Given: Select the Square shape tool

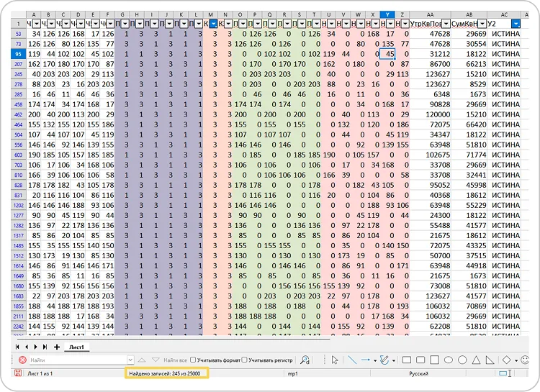Looking at the screenshot, I should (435, 360).
